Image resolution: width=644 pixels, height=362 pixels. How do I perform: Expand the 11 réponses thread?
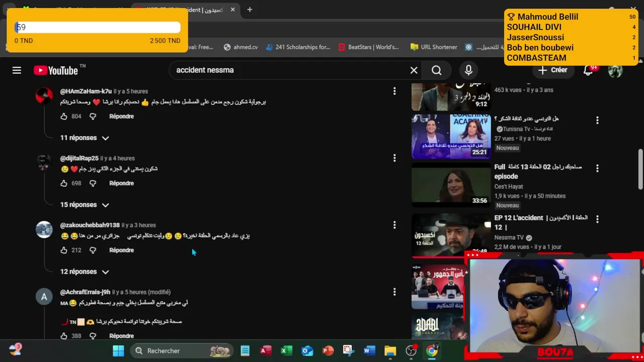click(x=85, y=138)
